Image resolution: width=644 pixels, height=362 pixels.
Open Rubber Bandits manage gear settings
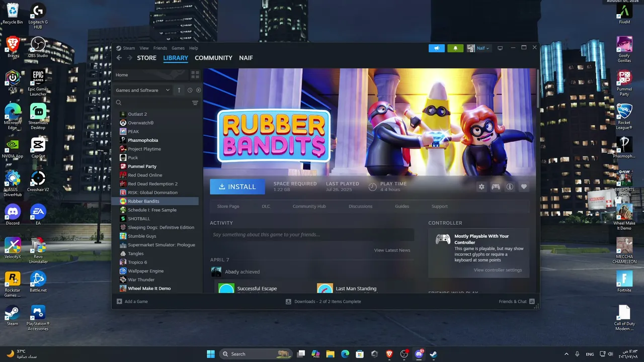[481, 187]
